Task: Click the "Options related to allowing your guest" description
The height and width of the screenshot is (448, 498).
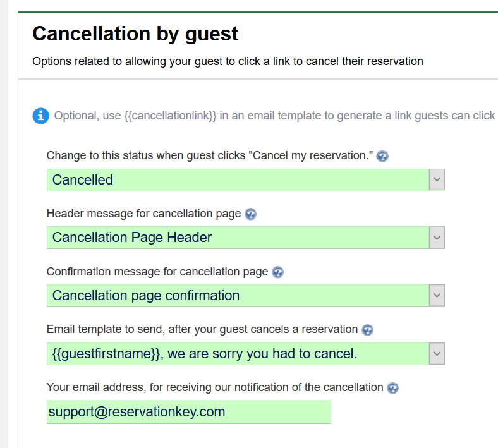Action: [x=228, y=61]
